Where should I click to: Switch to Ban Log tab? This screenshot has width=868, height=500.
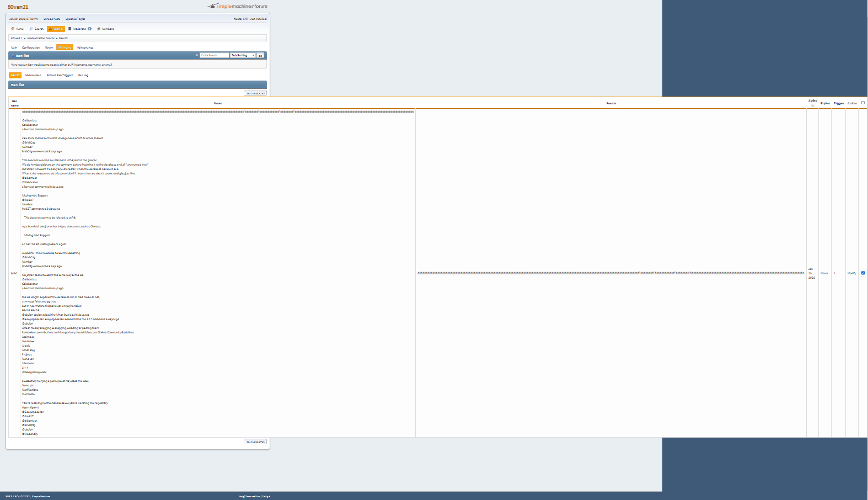point(83,75)
